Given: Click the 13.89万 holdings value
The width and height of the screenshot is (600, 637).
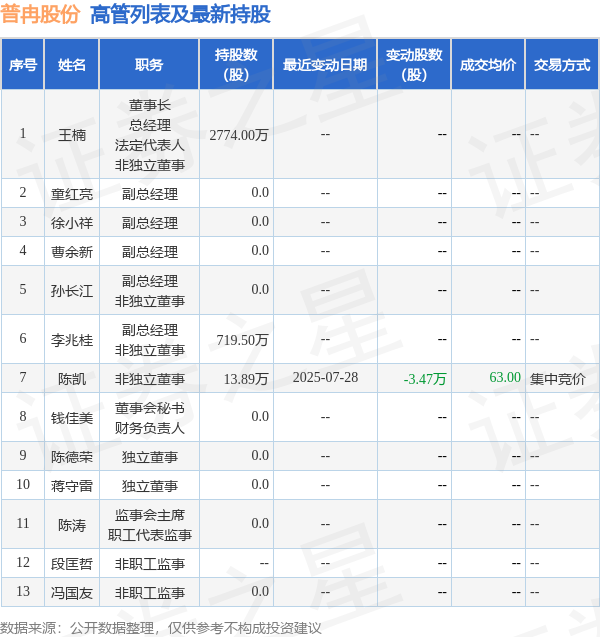Looking at the screenshot, I should (x=246, y=379).
